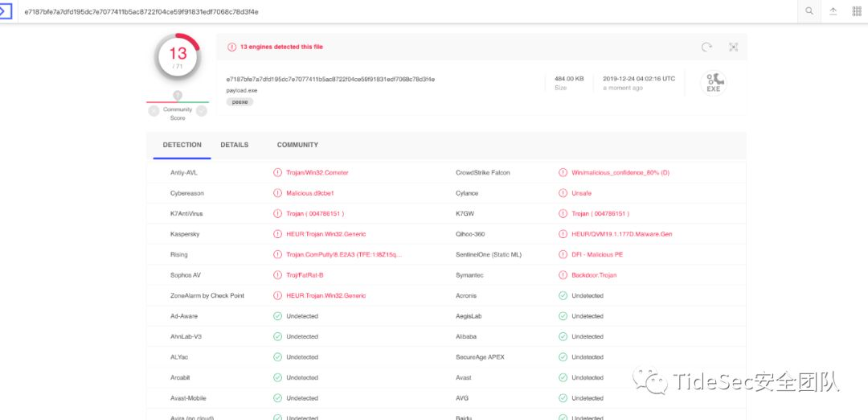Click the community score question mark
The image size is (868, 420).
click(178, 96)
